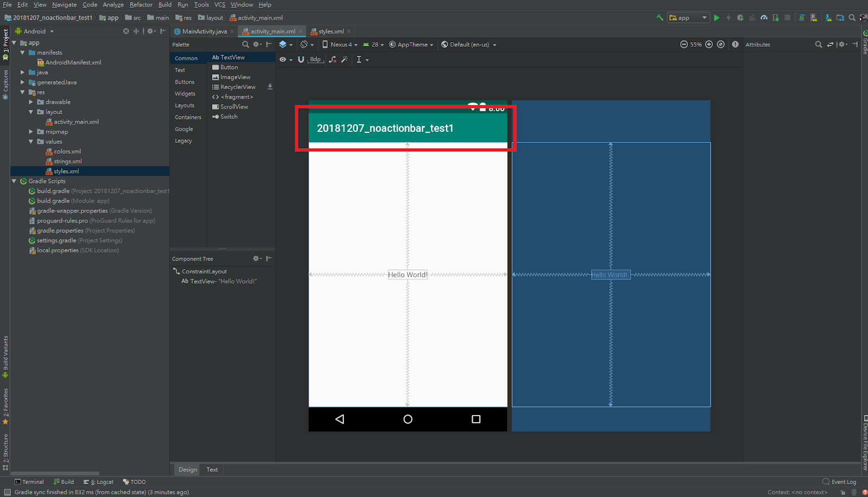This screenshot has width=868, height=497.
Task: Search in the Attributes panel
Action: coord(819,44)
